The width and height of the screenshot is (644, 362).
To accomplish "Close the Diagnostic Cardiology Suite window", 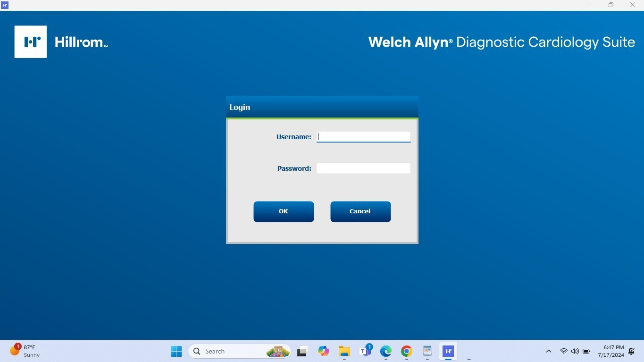I will click(633, 5).
